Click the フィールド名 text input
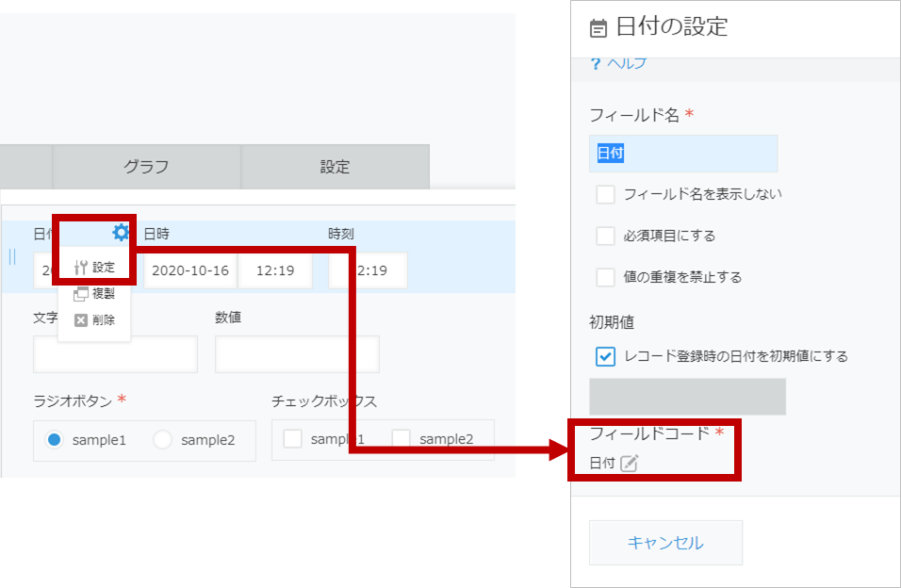The width and height of the screenshot is (901, 588). 683,154
